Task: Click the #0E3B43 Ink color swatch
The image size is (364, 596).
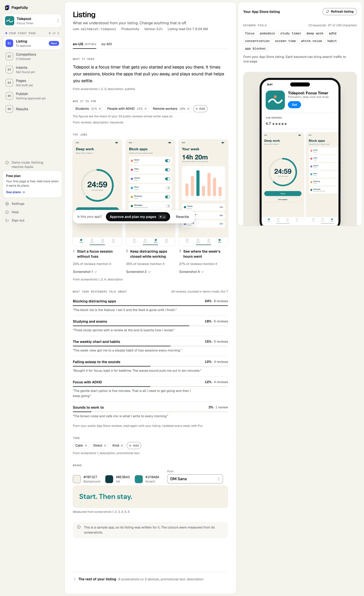Action: [109, 479]
